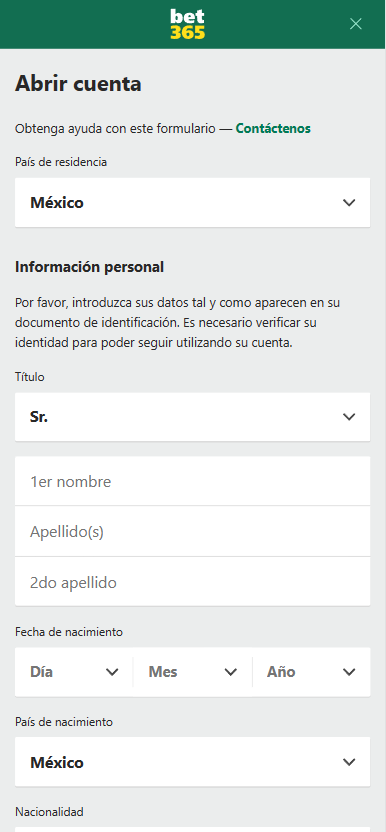Click chevron in País de nacimiento field
Image resolution: width=386 pixels, height=832 pixels.
click(x=349, y=762)
